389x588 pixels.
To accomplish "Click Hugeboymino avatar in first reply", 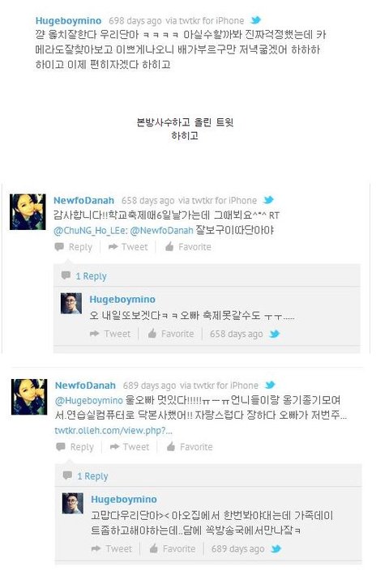I will coord(71,304).
